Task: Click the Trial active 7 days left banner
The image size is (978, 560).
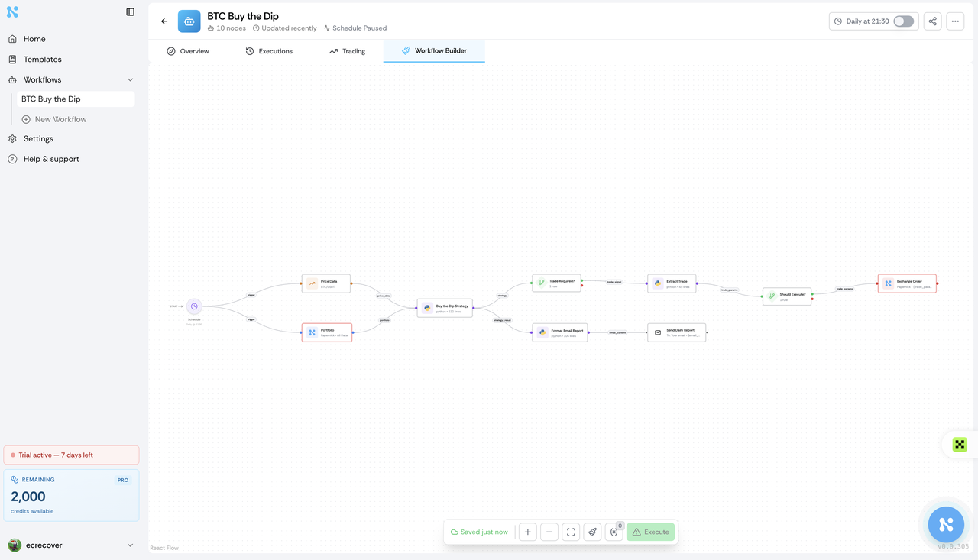Action: tap(72, 455)
